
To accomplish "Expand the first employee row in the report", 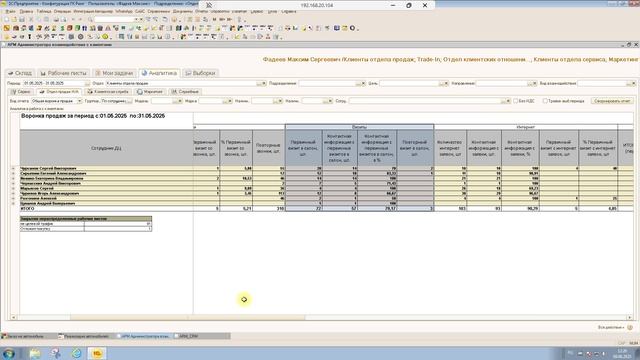I will (x=13, y=168).
